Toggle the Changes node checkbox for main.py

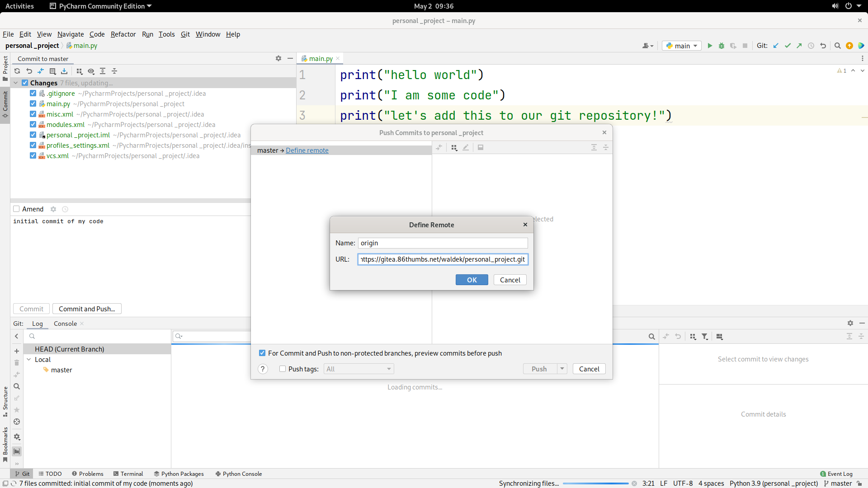point(33,103)
